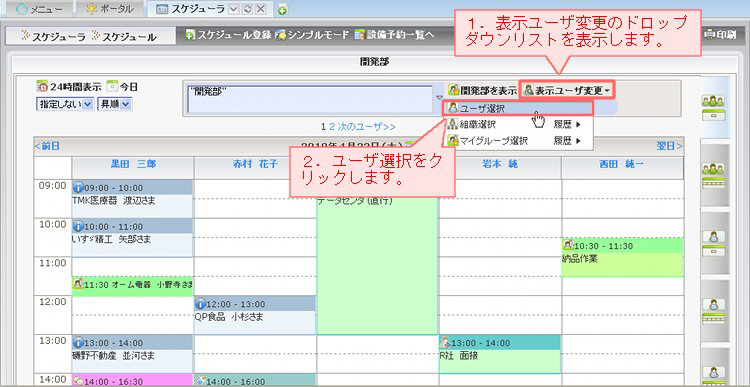The image size is (750, 387).
Task: Open the 指定しない dropdown
Action: click(x=65, y=104)
